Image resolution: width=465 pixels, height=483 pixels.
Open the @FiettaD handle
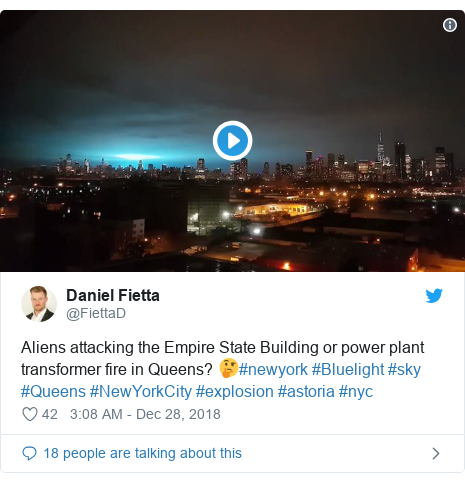(96, 313)
